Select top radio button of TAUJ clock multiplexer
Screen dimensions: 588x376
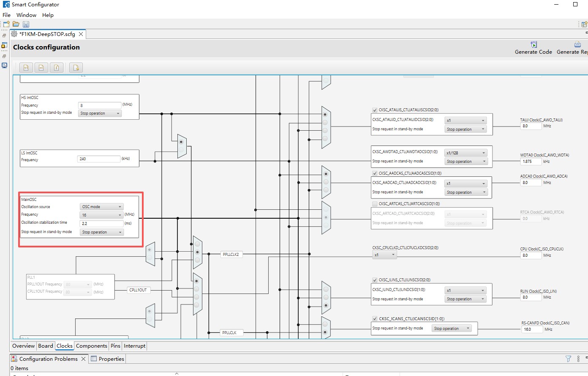[x=325, y=114]
